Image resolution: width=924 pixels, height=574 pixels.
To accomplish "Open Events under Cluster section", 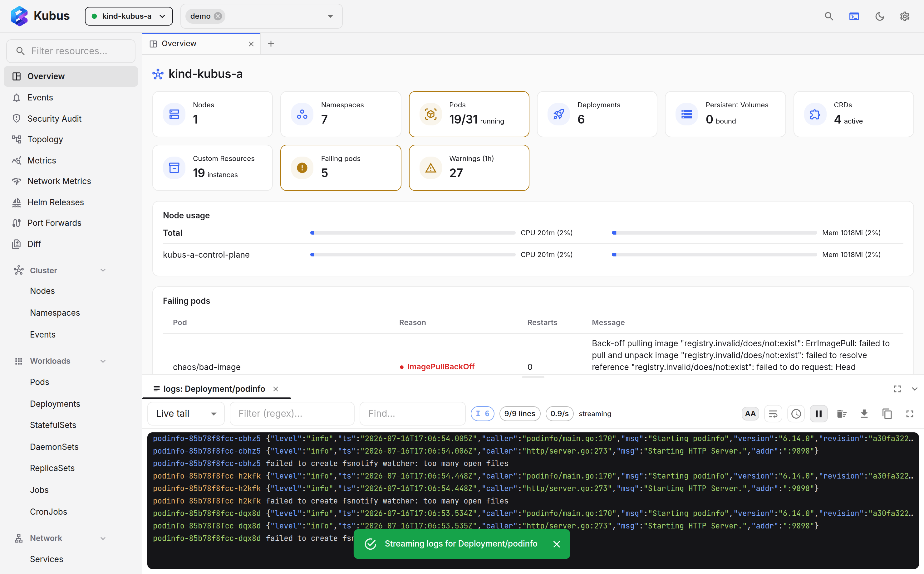I will click(x=43, y=334).
